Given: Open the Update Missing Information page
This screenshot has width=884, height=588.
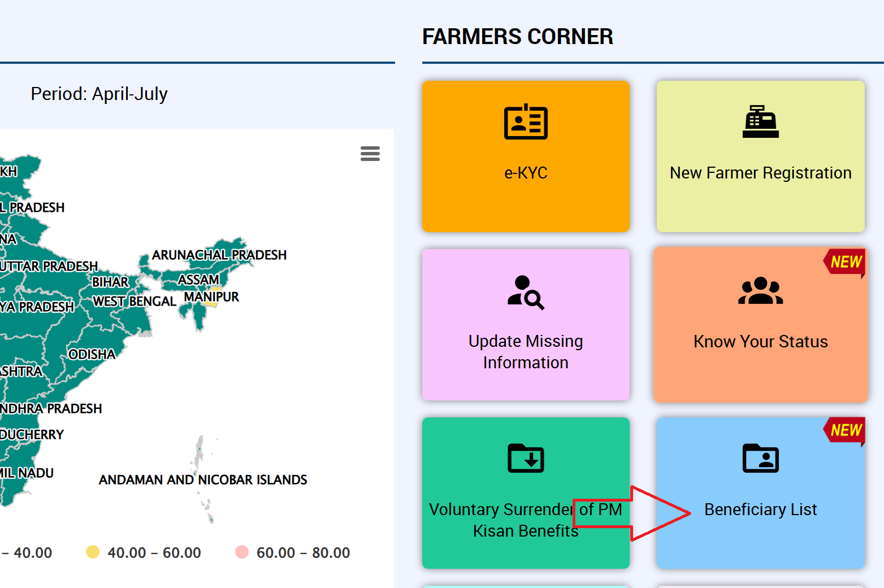Looking at the screenshot, I should pyautogui.click(x=525, y=351).
